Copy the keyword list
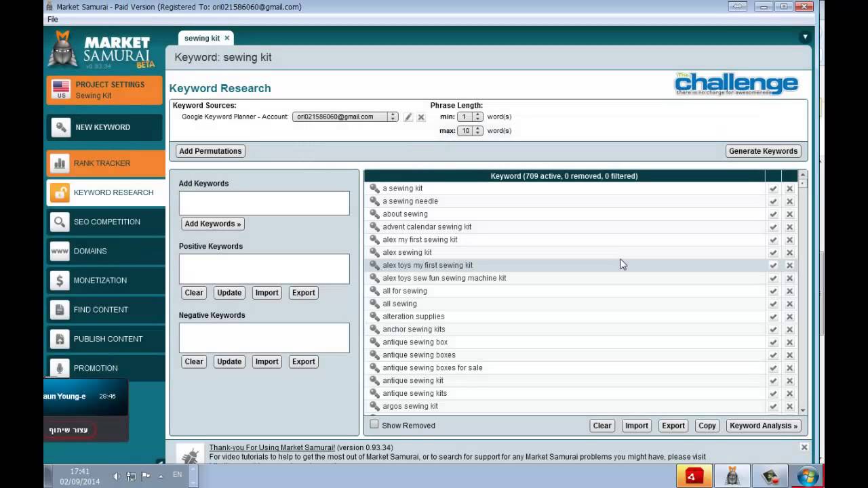The height and width of the screenshot is (488, 868). coord(707,426)
